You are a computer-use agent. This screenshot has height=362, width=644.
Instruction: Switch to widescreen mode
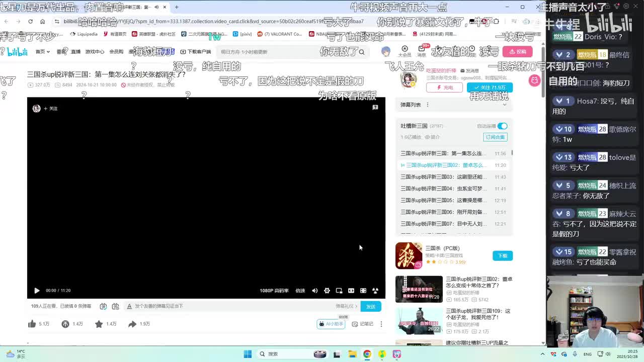tap(351, 291)
